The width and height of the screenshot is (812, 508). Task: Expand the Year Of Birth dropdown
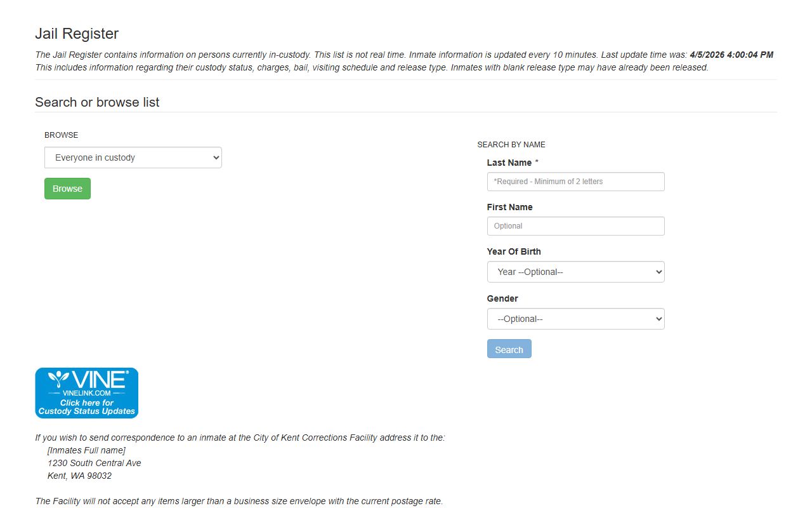(x=576, y=272)
